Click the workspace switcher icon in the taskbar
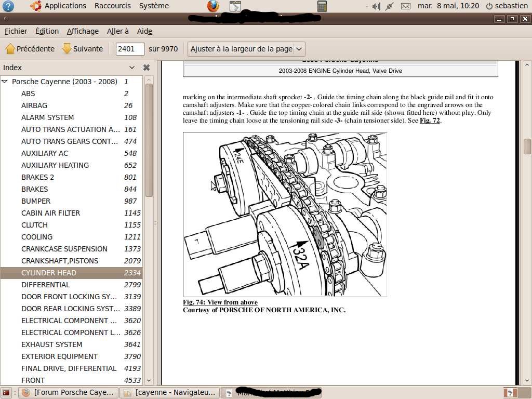The width and height of the screenshot is (532, 399). tap(510, 393)
